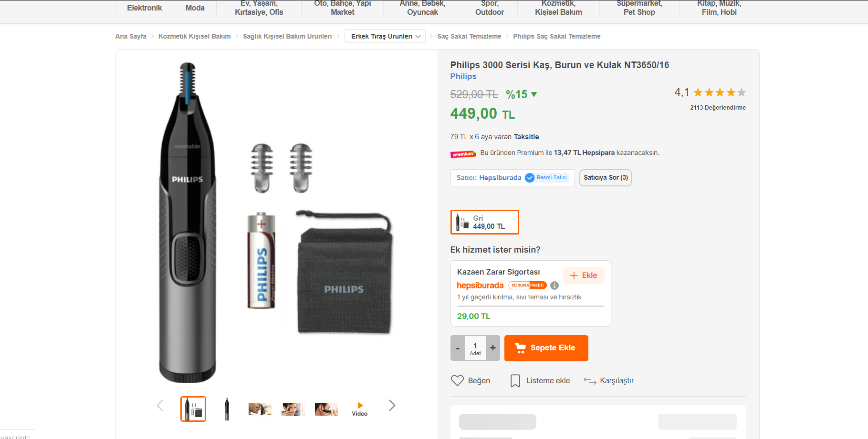The height and width of the screenshot is (439, 868).
Task: Open the Elektronik category menu
Action: (144, 8)
